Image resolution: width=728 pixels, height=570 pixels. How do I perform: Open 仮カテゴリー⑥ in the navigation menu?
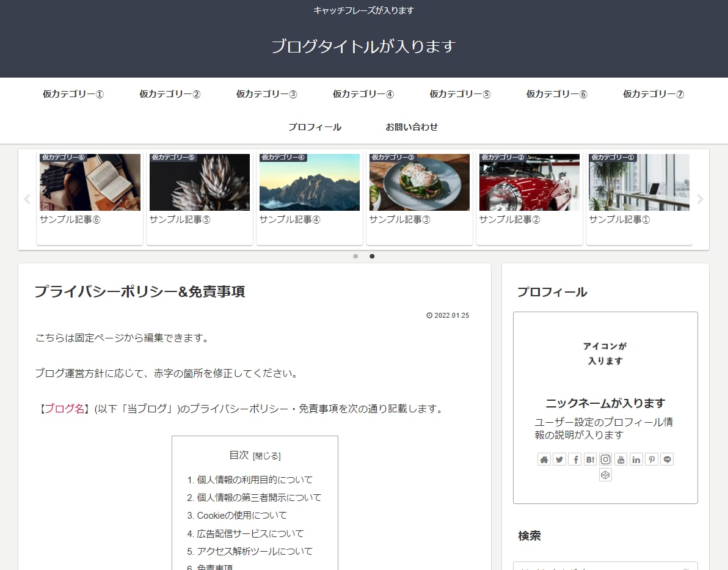[x=556, y=94]
